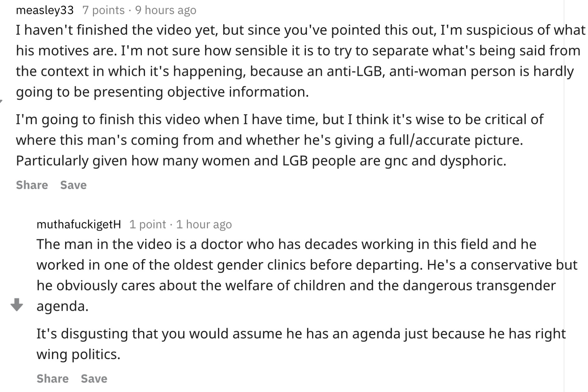
Task: Save the reply by muthafuckigetH
Action: click(x=94, y=378)
